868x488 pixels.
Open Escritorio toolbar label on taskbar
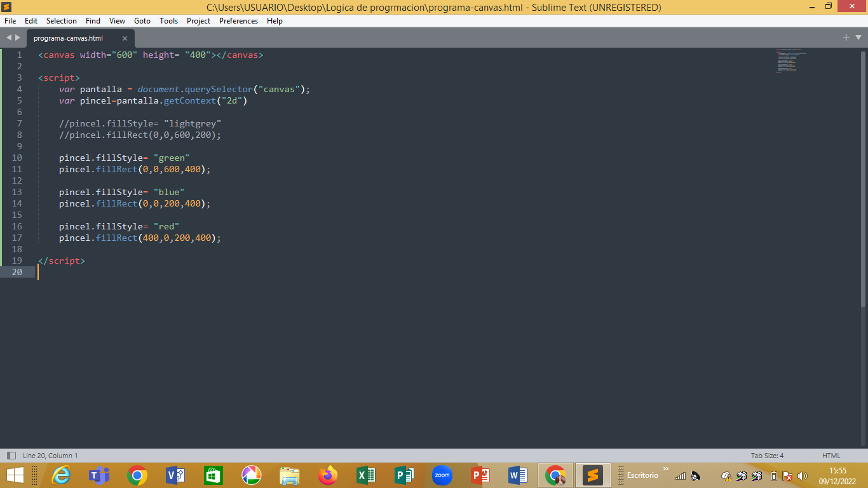tap(642, 475)
